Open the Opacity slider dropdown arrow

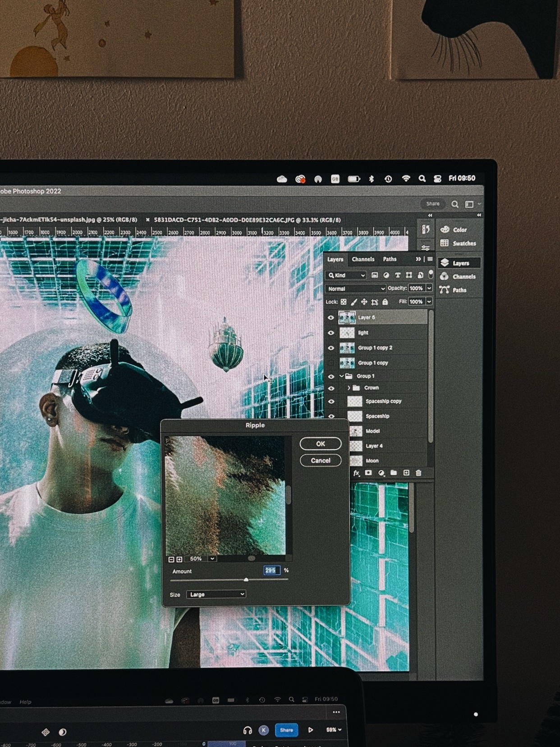point(429,288)
